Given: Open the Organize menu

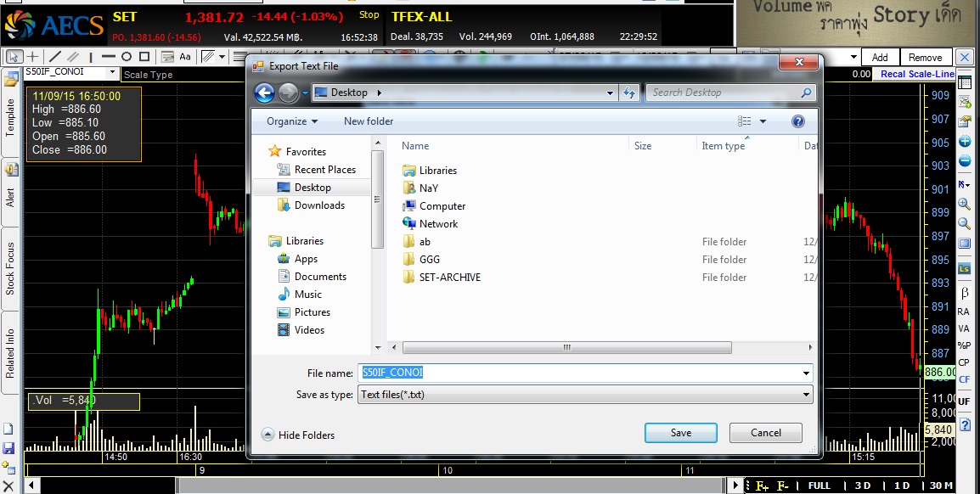Looking at the screenshot, I should [292, 121].
